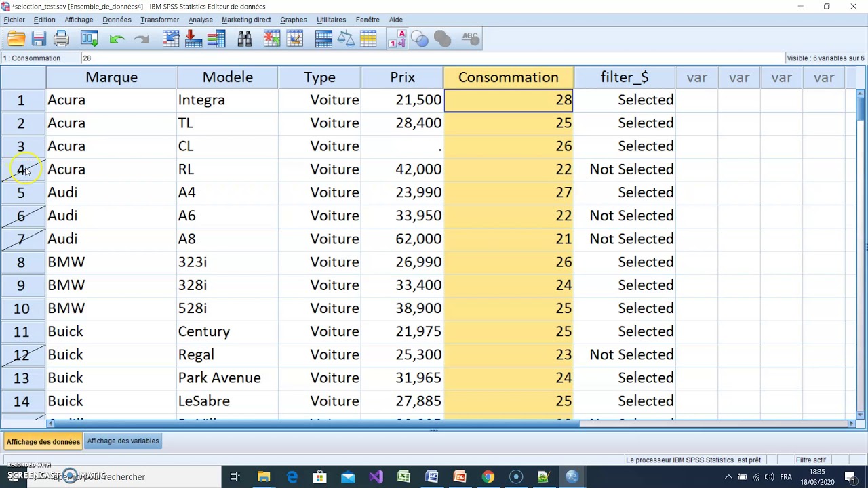Click the Consommation cell of row 5
This screenshot has width=868, height=488.
coord(509,192)
